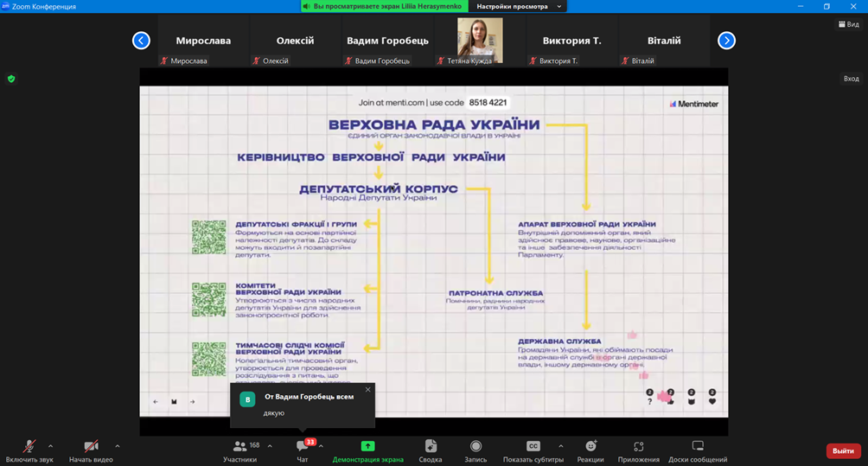Open Приложения apps panel
Screen dimensions: 868x466
[638, 449]
